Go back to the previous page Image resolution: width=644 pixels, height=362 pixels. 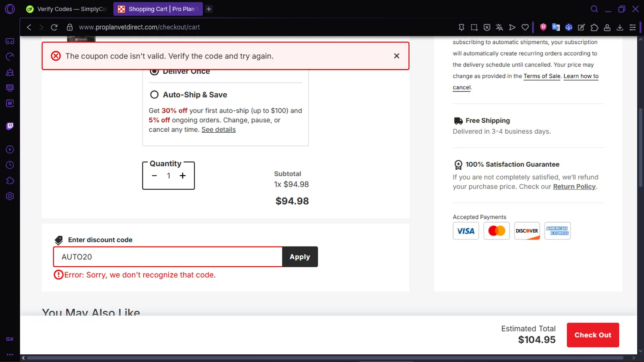pyautogui.click(x=29, y=27)
